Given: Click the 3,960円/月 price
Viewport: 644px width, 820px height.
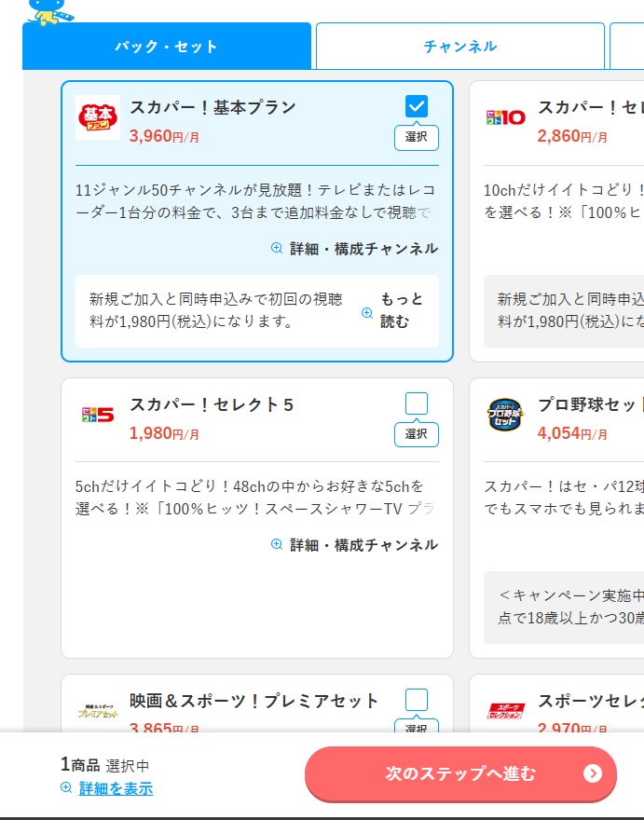Looking at the screenshot, I should (x=164, y=136).
